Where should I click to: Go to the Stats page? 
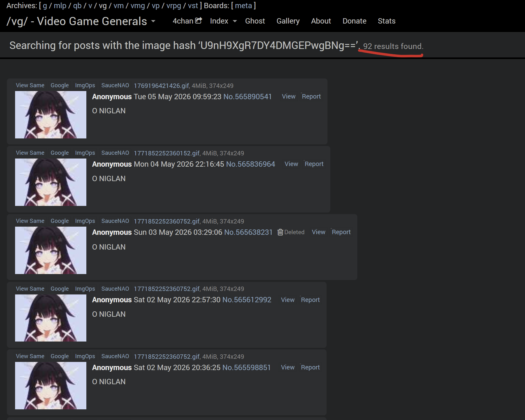click(x=387, y=21)
